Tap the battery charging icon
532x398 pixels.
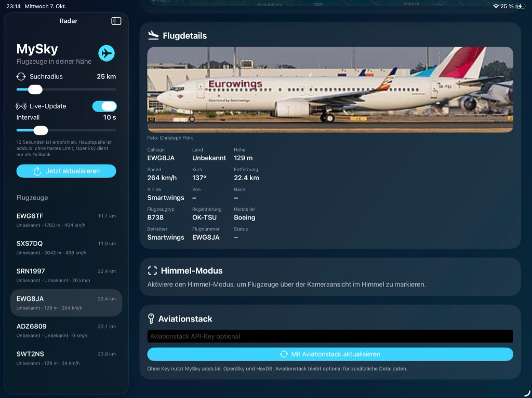(520, 6)
